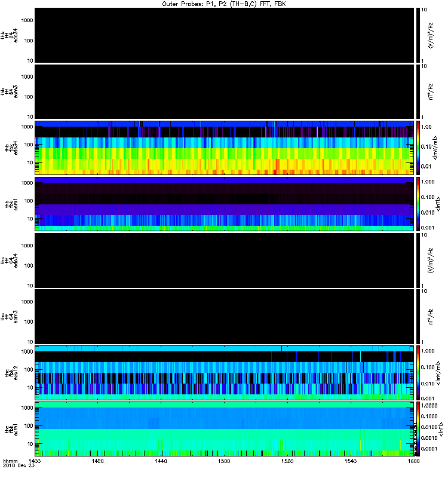Click the thb fbk scm1 spectrogram panel
Viewport: 448px width, 478px height.
(x=225, y=204)
